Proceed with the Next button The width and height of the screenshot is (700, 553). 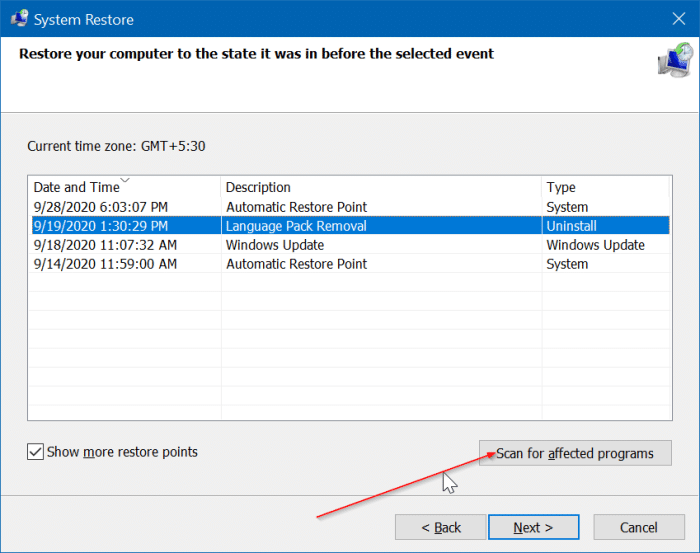(533, 528)
